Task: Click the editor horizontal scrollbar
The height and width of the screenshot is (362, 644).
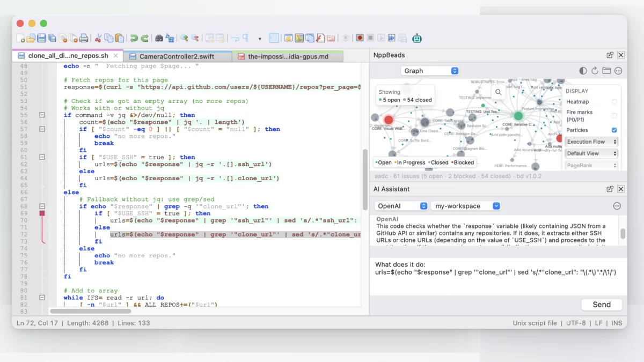Action: [x=90, y=311]
